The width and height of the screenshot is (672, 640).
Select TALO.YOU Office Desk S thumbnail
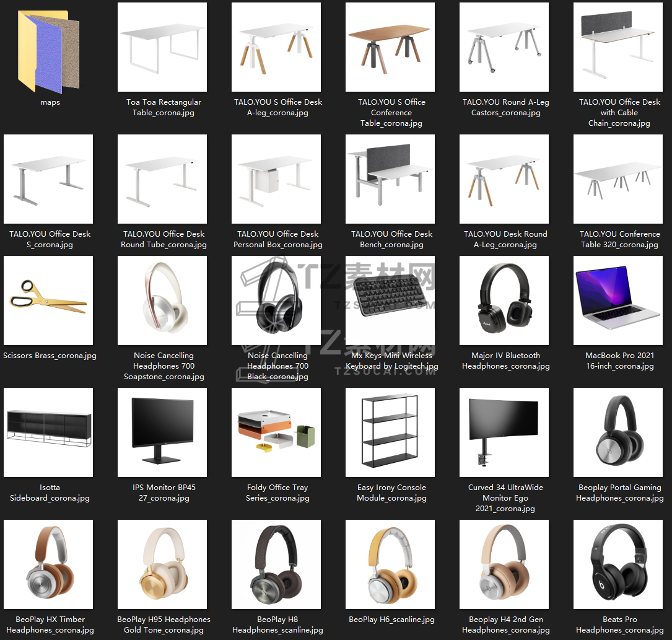click(x=48, y=179)
